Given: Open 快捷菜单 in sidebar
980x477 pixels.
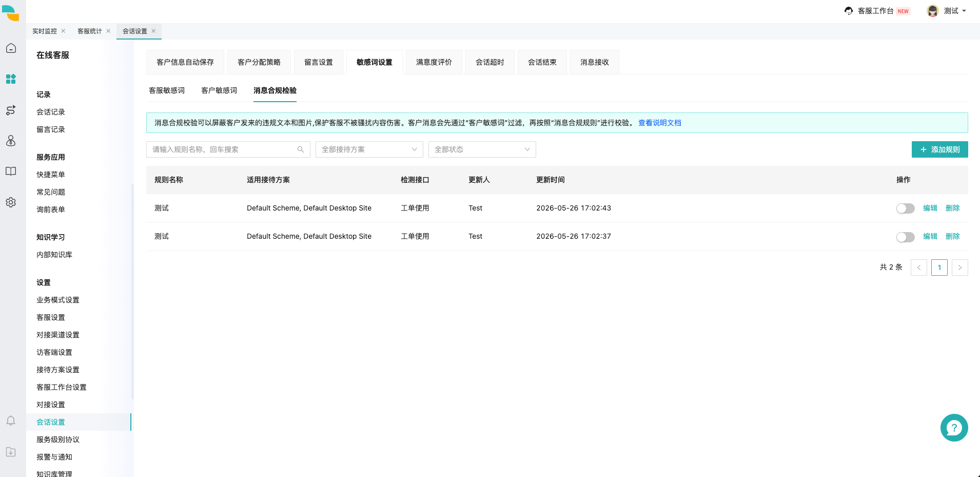Looking at the screenshot, I should (51, 175).
